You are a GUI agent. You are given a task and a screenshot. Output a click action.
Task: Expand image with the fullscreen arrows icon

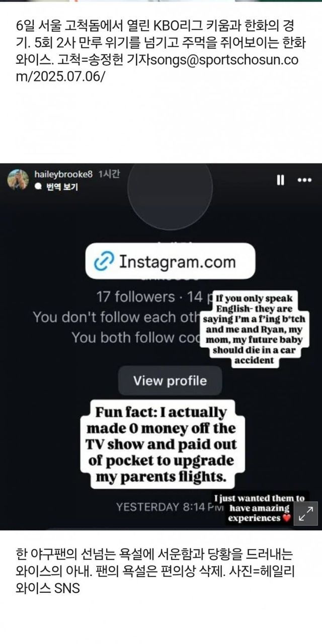[x=306, y=514]
